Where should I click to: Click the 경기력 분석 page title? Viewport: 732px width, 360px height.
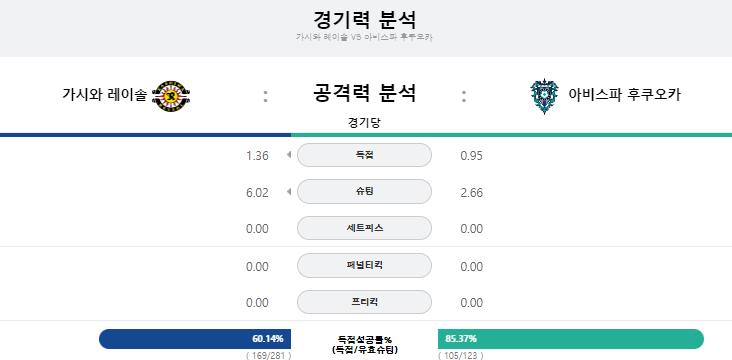[364, 20]
